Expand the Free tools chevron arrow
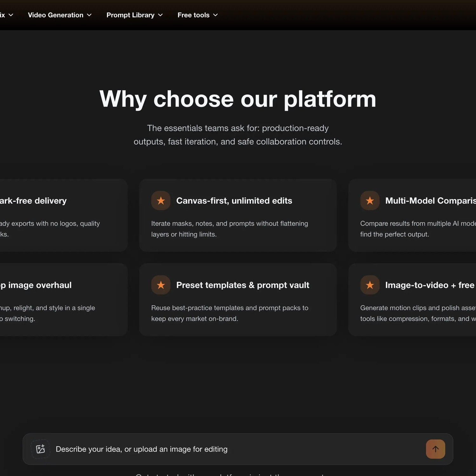 click(x=215, y=15)
